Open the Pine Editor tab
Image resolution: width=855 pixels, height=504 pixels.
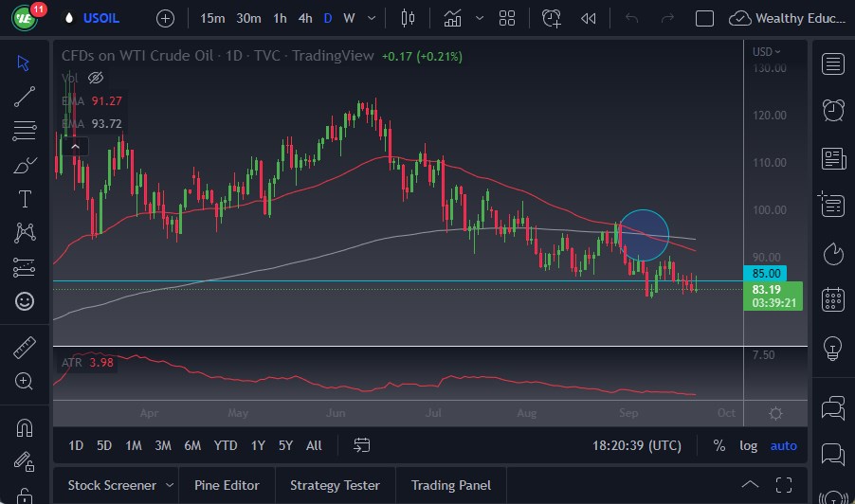pos(227,485)
